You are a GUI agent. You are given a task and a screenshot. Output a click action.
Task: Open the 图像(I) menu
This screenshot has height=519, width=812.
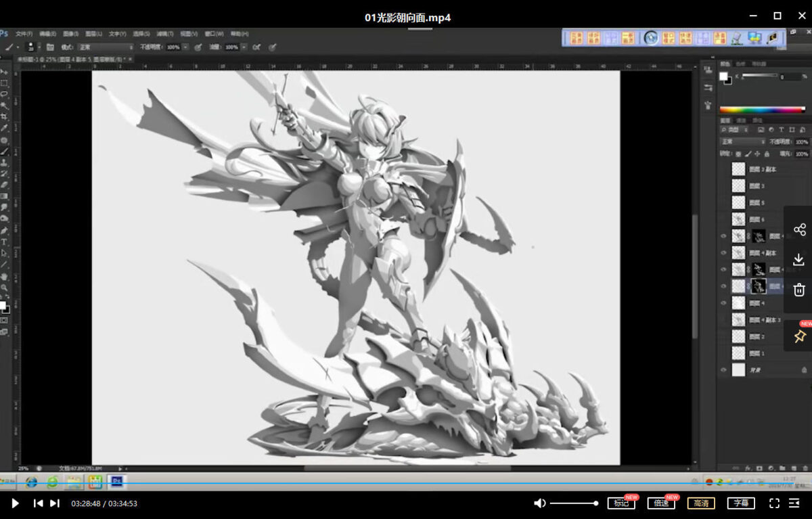(x=72, y=33)
